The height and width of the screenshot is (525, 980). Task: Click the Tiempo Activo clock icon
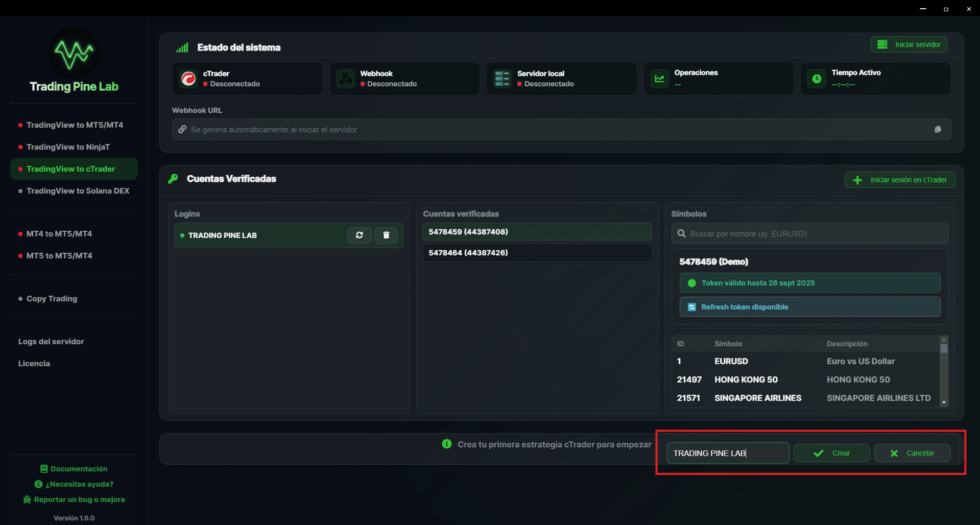[817, 79]
